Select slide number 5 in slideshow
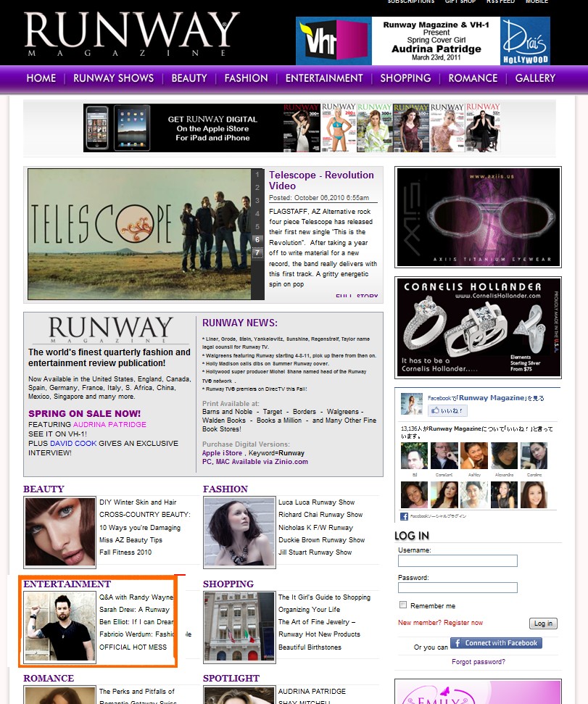Viewport: 588px width, 704px height. (257, 227)
